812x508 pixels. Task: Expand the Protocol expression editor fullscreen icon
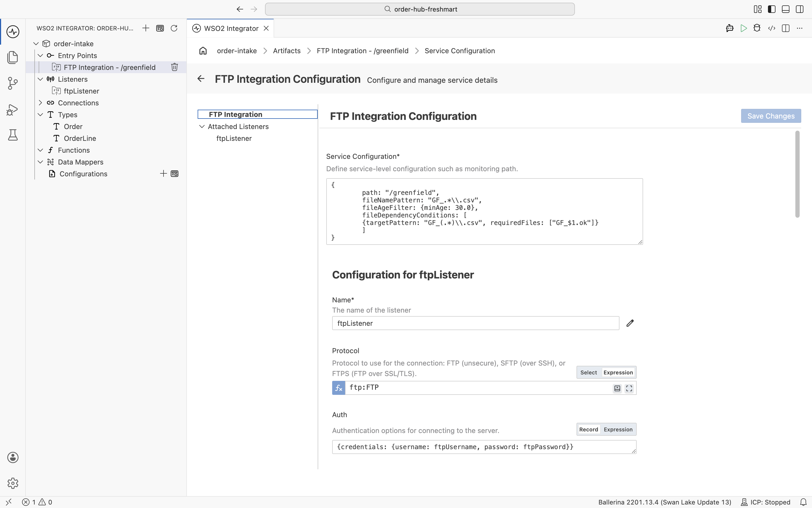(629, 388)
